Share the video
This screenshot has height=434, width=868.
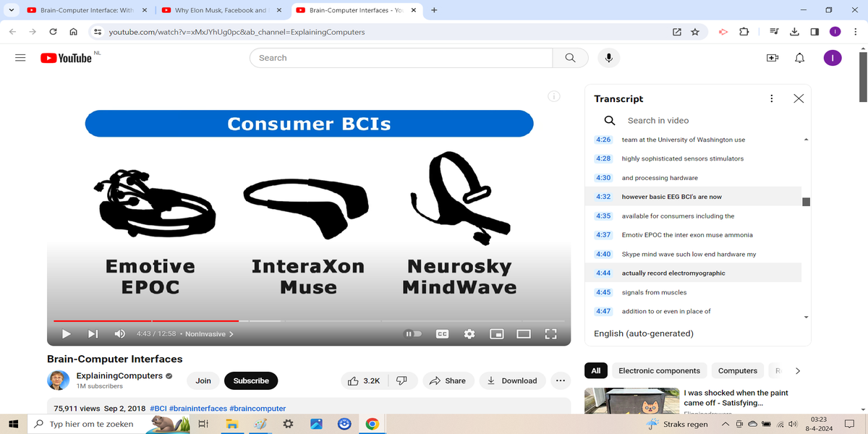(448, 380)
